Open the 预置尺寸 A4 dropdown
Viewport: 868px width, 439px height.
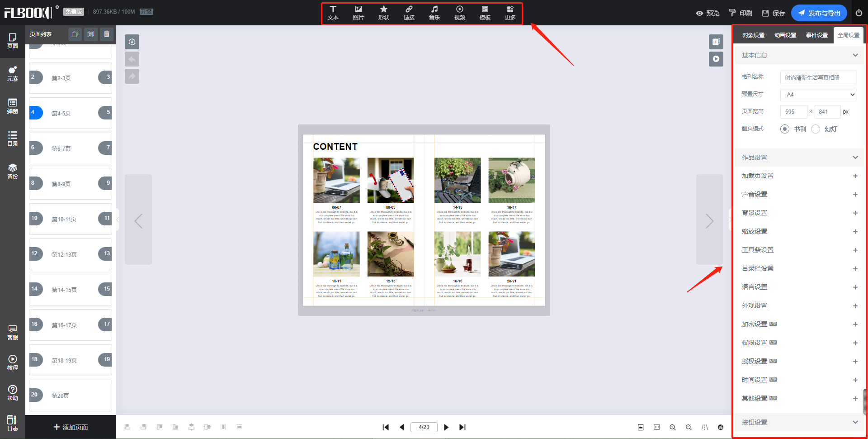click(x=819, y=95)
